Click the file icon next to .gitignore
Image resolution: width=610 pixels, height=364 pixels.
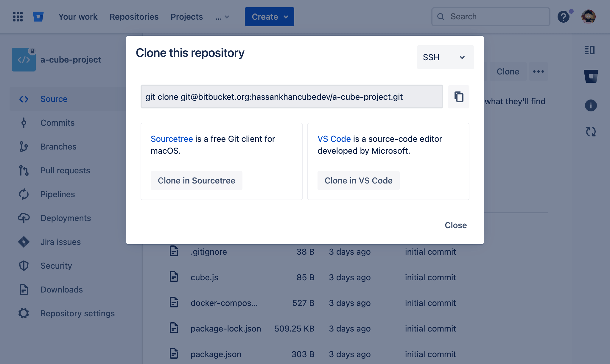click(x=174, y=251)
